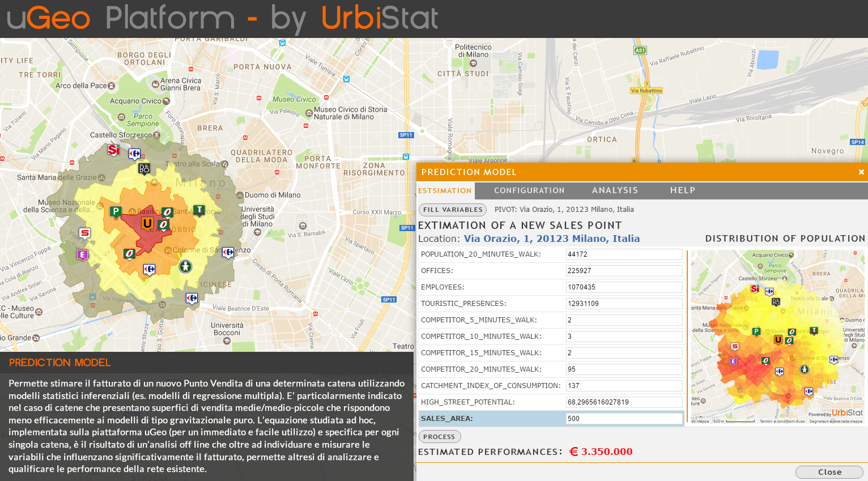The height and width of the screenshot is (481, 868).
Task: Click the green O marker right of U marker
Action: (x=163, y=225)
